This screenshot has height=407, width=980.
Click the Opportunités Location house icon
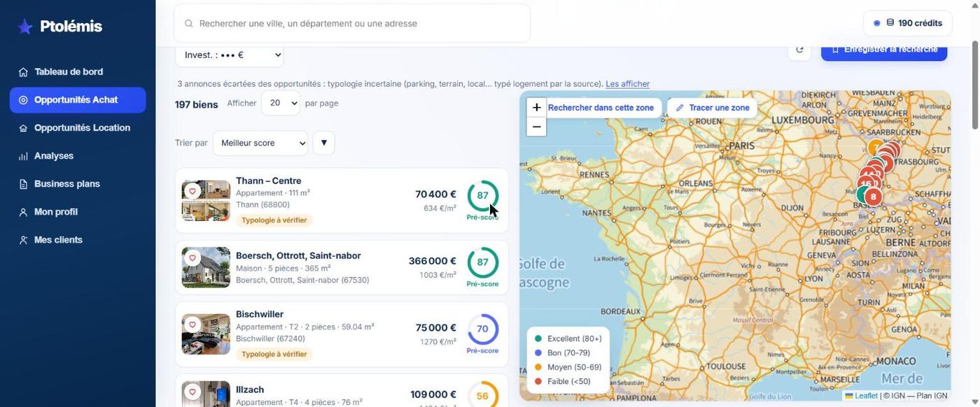tap(23, 128)
